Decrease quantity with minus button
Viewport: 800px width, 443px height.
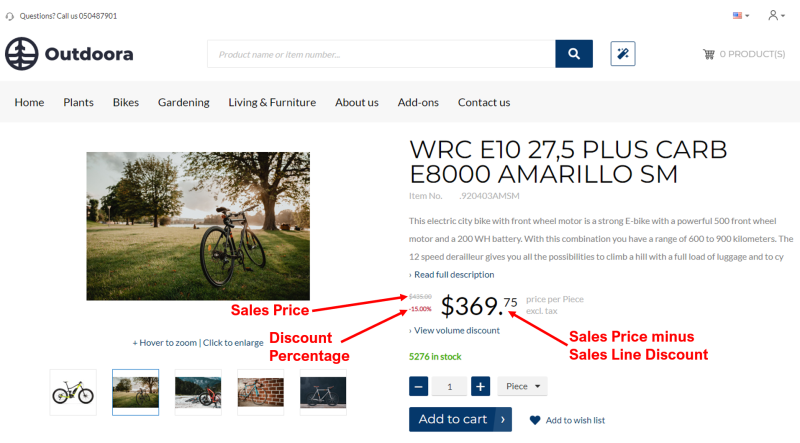coord(420,386)
